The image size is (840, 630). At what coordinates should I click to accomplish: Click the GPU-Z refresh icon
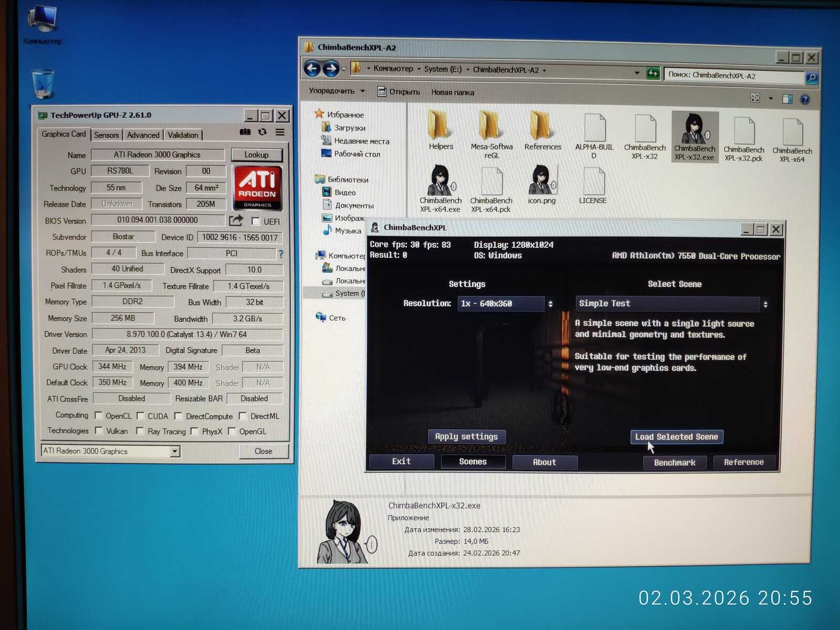[262, 132]
